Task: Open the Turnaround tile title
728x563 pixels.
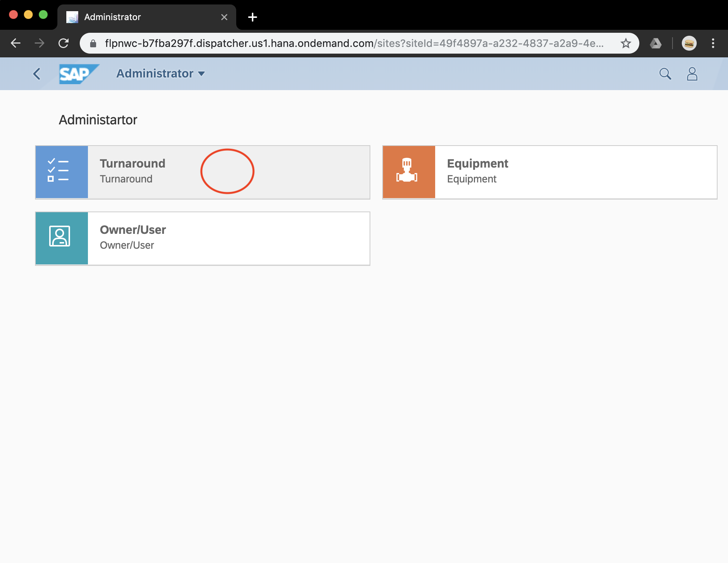Action: point(132,163)
